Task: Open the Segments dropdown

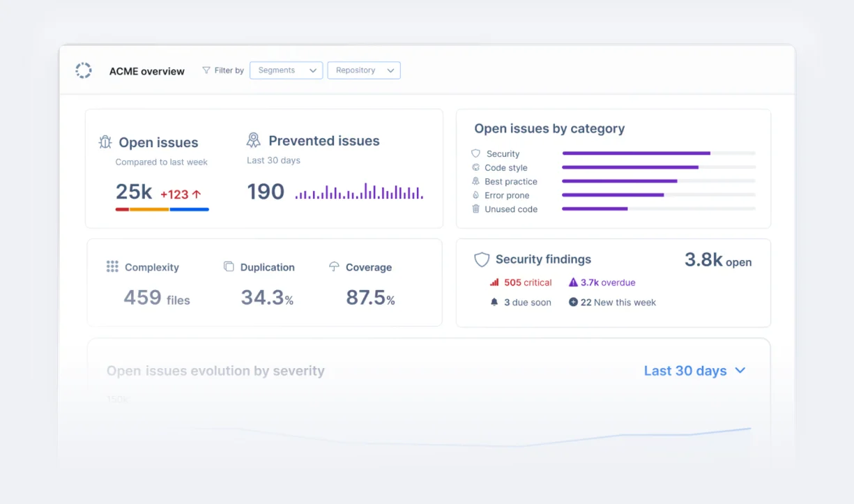Action: [x=286, y=70]
